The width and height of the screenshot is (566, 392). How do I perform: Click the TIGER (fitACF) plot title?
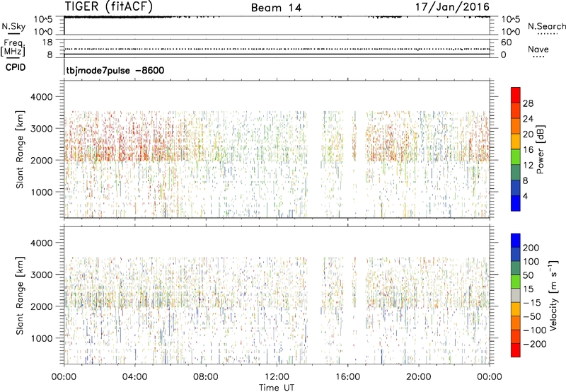(x=109, y=6)
